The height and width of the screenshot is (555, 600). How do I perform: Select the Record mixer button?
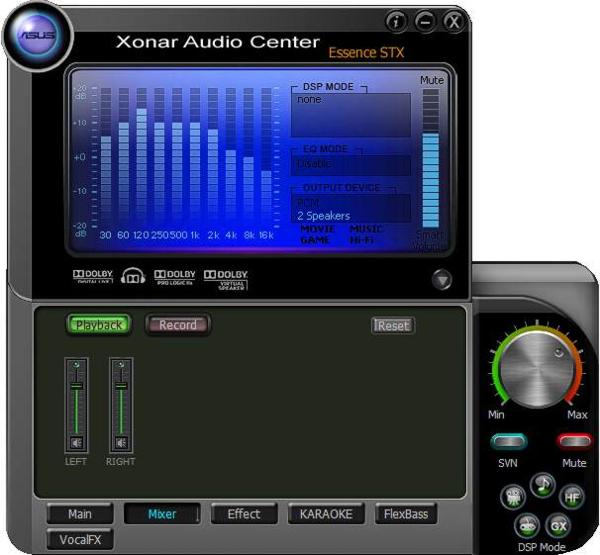click(178, 325)
